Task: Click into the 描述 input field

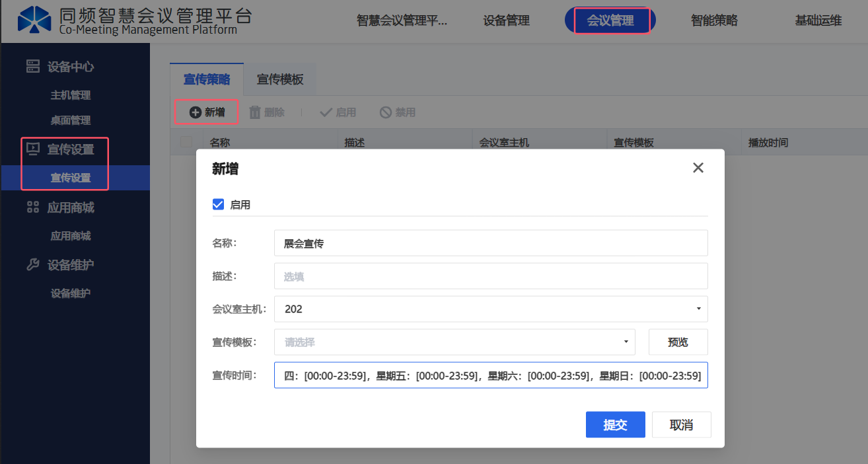Action: click(490, 276)
